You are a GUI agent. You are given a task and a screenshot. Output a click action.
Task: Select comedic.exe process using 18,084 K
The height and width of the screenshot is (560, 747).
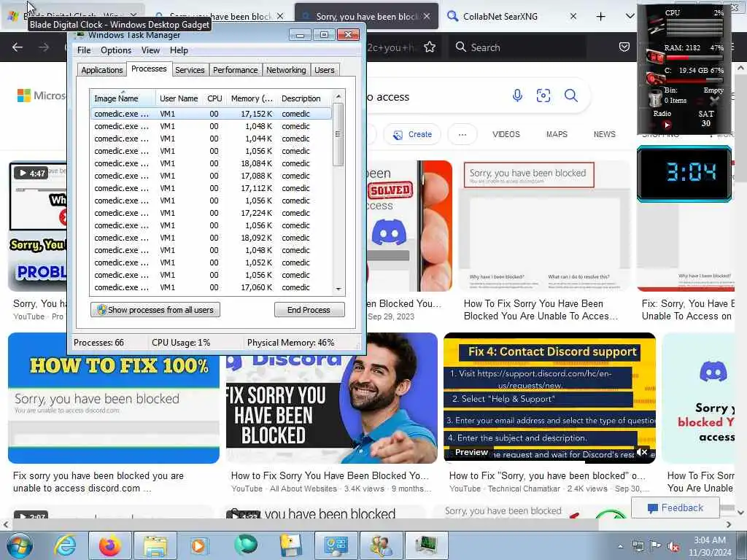tap(211, 163)
